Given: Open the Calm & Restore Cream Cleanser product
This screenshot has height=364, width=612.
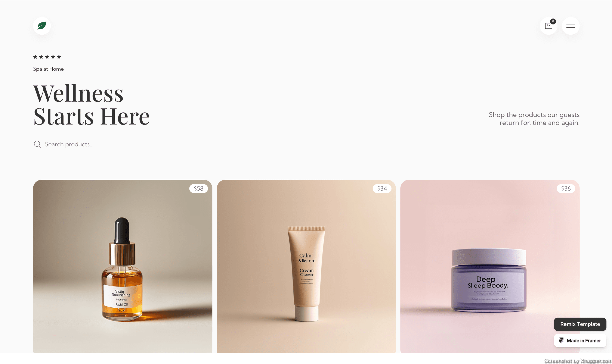Looking at the screenshot, I should click(x=306, y=266).
